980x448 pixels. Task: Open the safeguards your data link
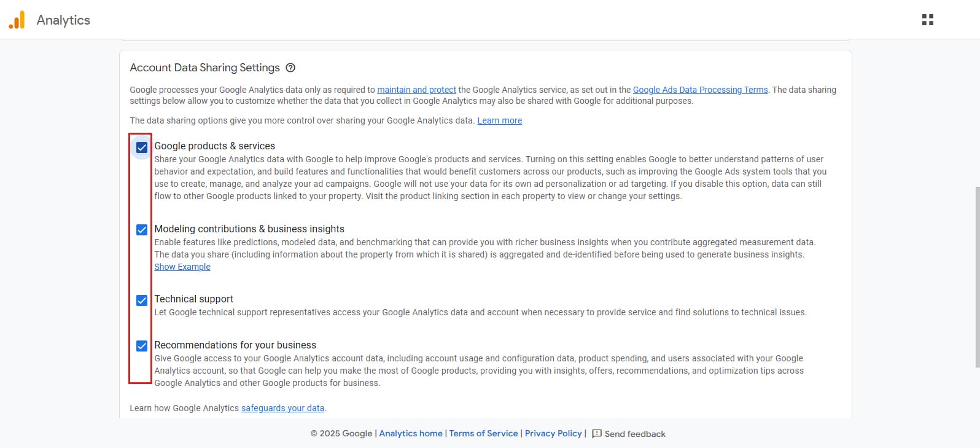(x=282, y=408)
